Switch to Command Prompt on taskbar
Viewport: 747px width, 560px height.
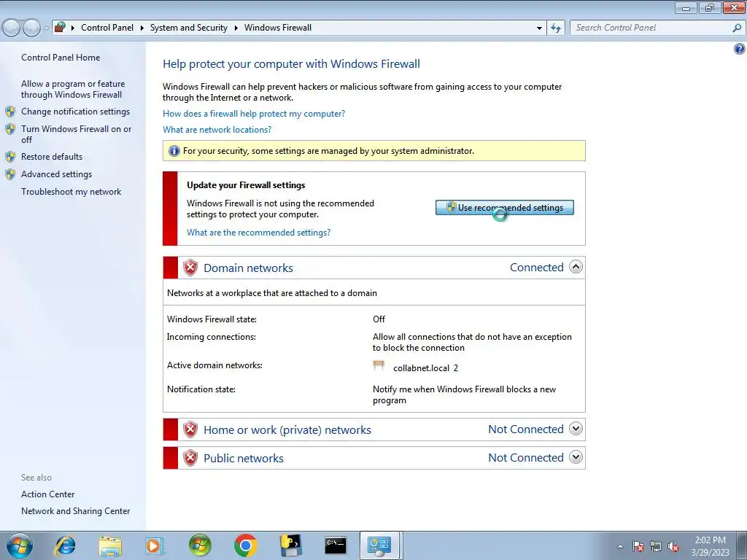click(x=336, y=545)
